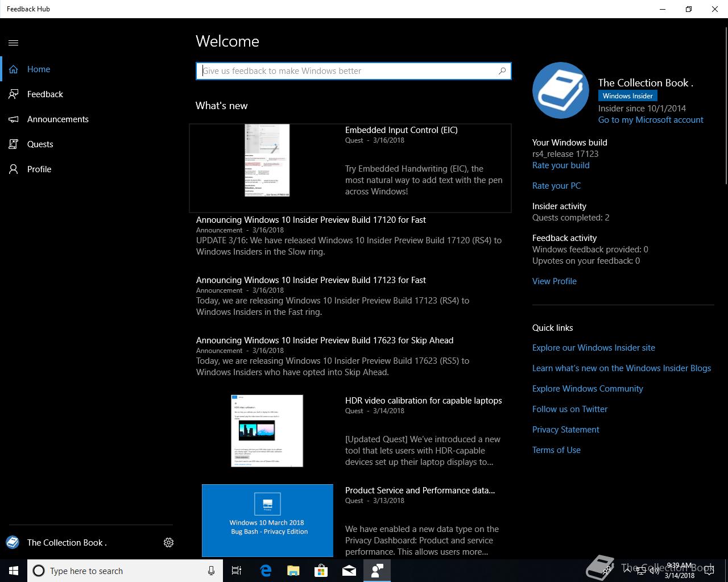This screenshot has height=582, width=728.
Task: Open Build 17123 for Fast announcement
Action: tap(311, 280)
